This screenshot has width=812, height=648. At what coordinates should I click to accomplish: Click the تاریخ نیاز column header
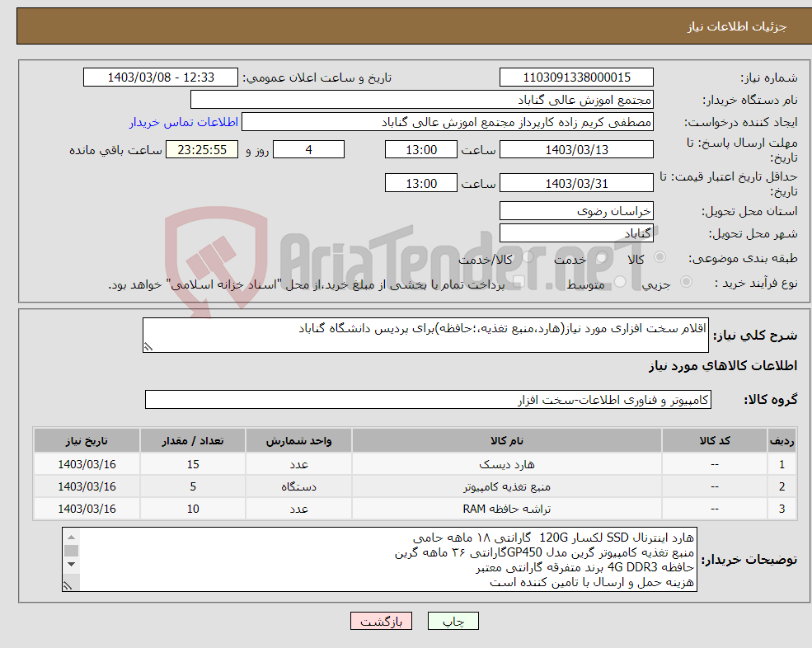tap(87, 441)
